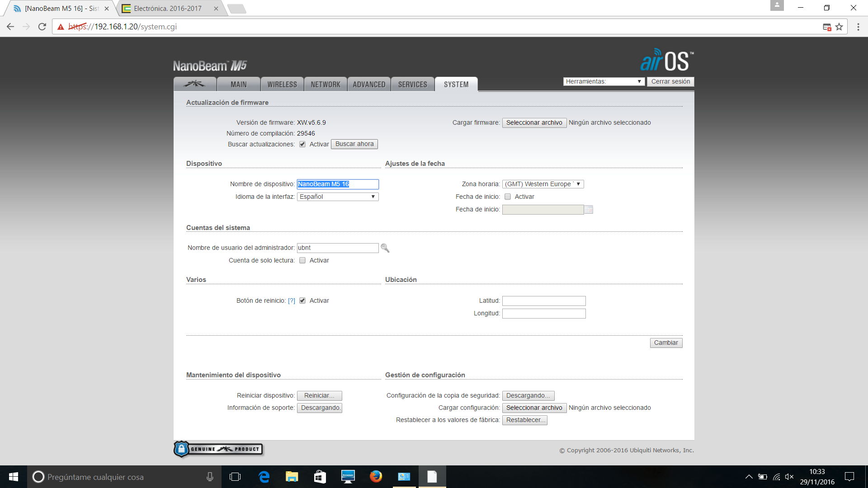The width and height of the screenshot is (868, 488).
Task: Click the airOS logo
Action: pyautogui.click(x=666, y=60)
